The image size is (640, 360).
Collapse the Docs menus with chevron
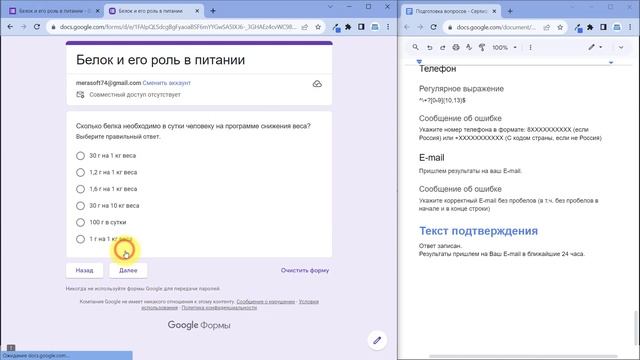(621, 47)
